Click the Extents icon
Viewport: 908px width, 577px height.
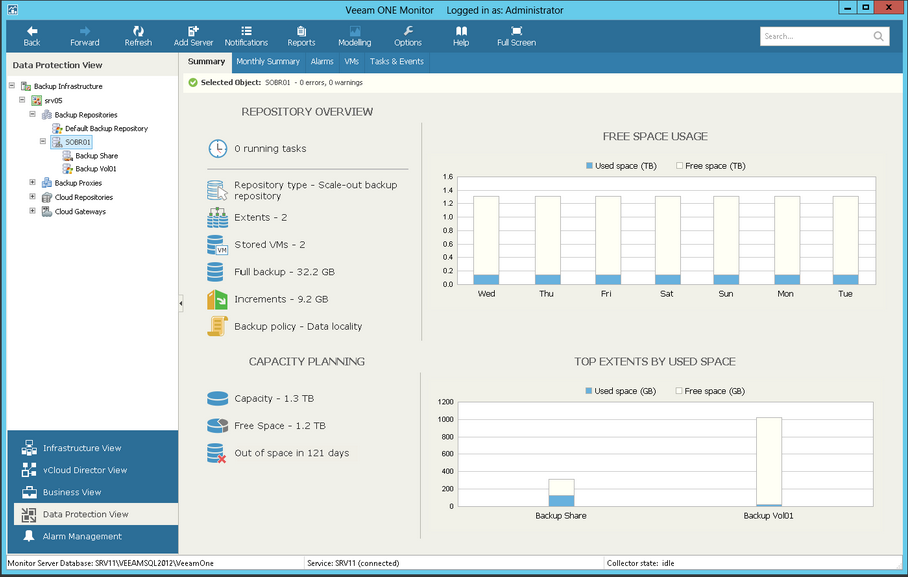[x=218, y=218]
